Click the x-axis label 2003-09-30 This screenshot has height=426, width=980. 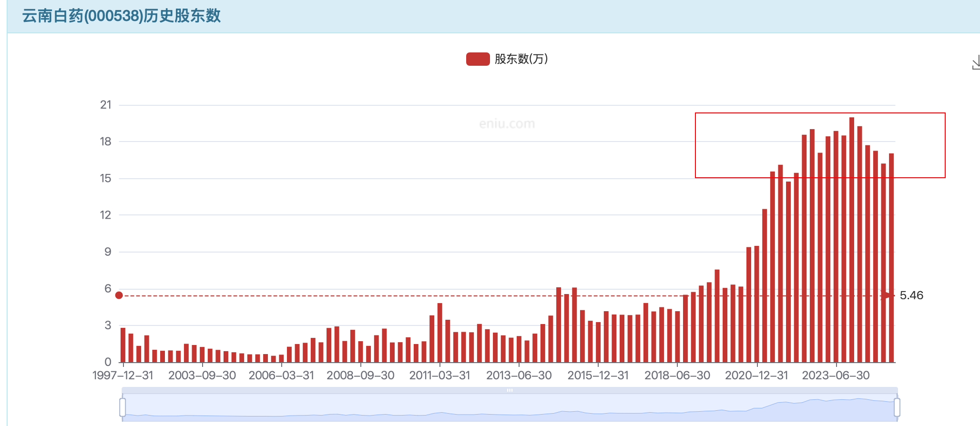pyautogui.click(x=202, y=375)
